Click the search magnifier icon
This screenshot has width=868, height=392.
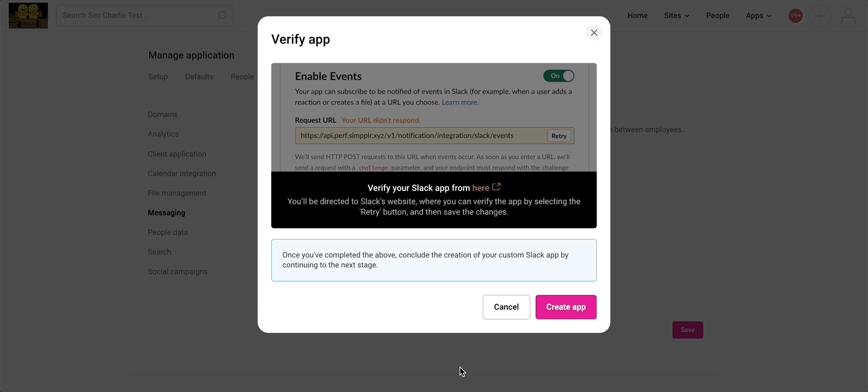coord(221,15)
